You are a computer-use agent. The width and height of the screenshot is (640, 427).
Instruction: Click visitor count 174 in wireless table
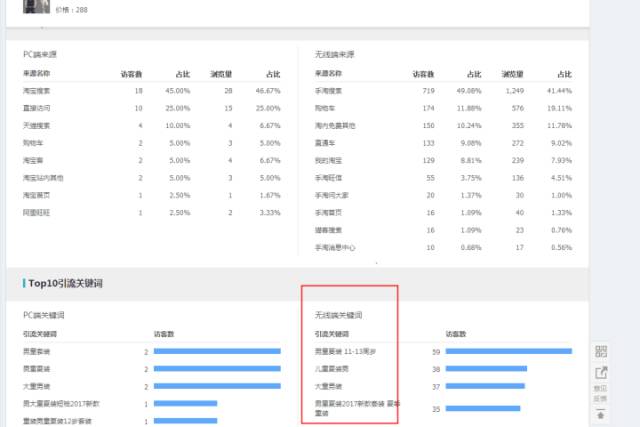(429, 108)
